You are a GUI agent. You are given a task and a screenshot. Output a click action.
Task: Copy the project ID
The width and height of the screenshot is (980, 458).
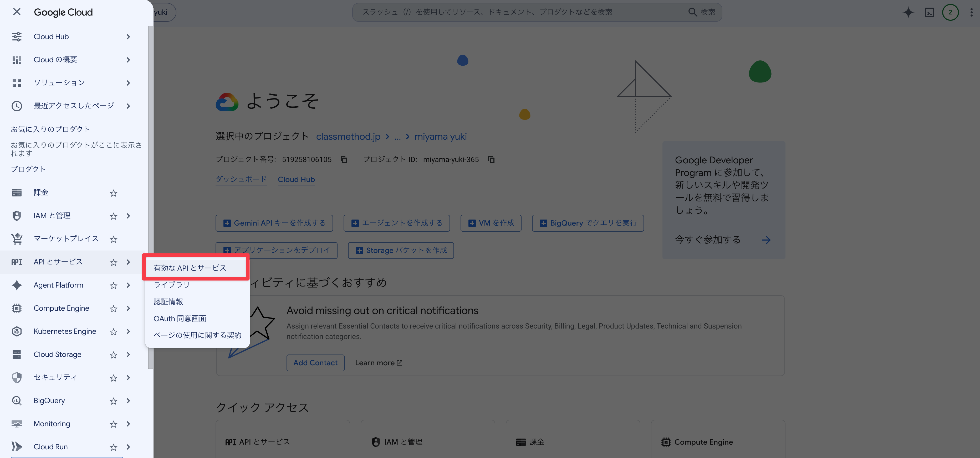coord(491,160)
